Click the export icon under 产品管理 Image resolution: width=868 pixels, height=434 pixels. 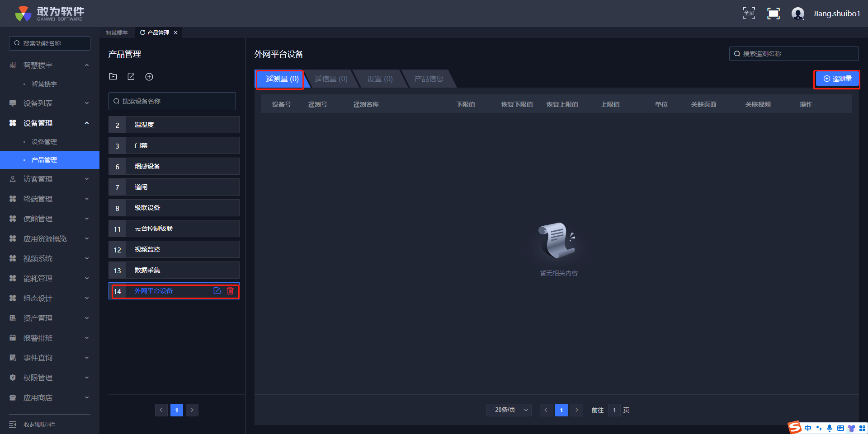(131, 77)
